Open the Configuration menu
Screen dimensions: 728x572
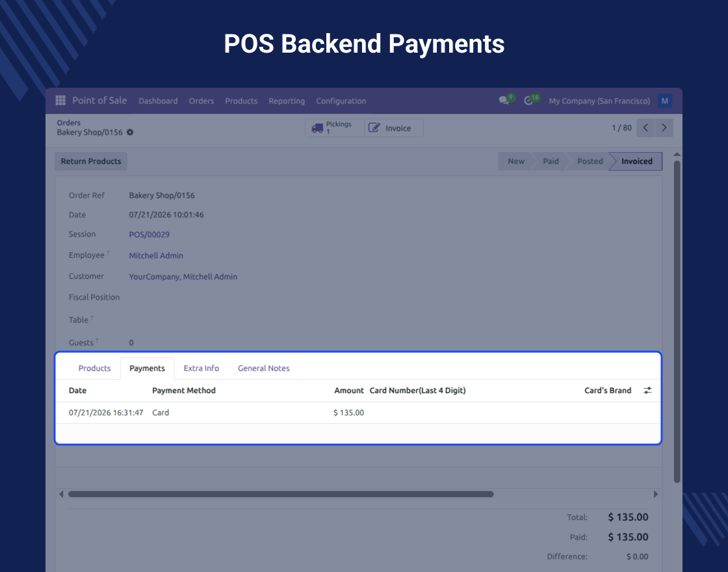point(341,101)
